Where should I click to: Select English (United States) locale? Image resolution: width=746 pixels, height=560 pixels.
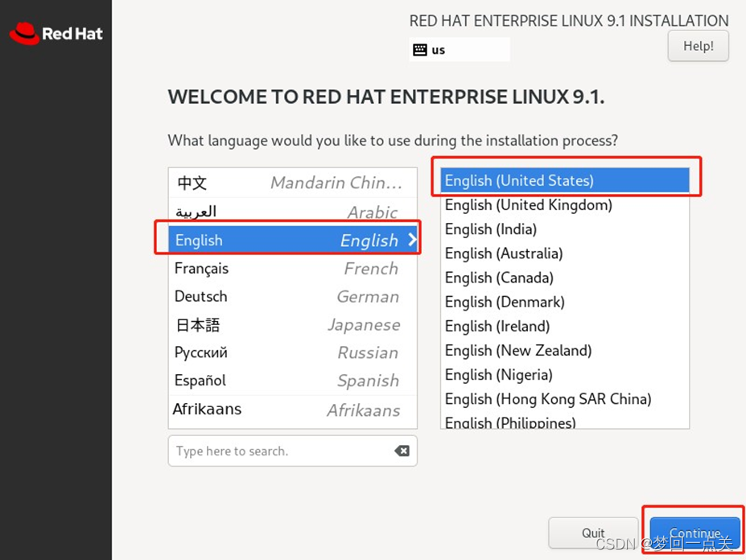tap(565, 180)
